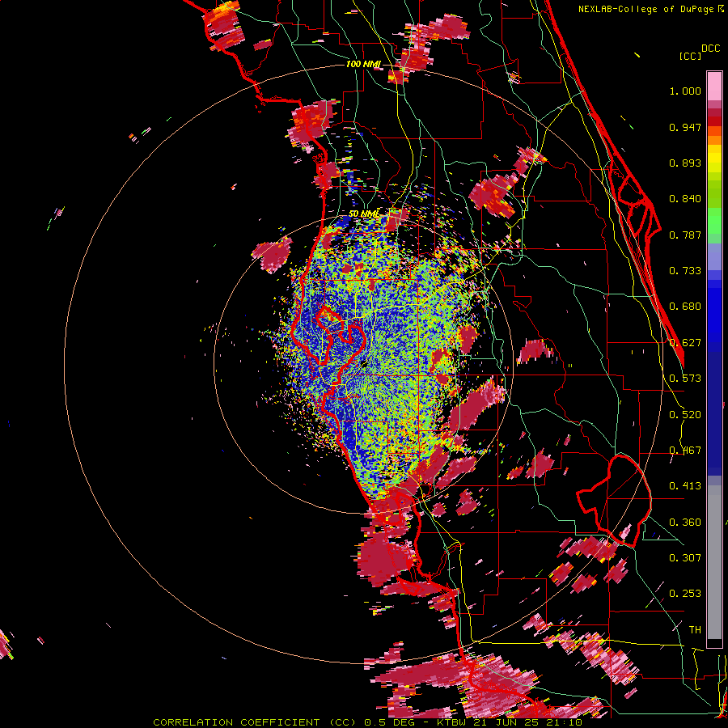Click the NEXLAB-College of DuPage label
This screenshot has width=728, height=728.
651,9
